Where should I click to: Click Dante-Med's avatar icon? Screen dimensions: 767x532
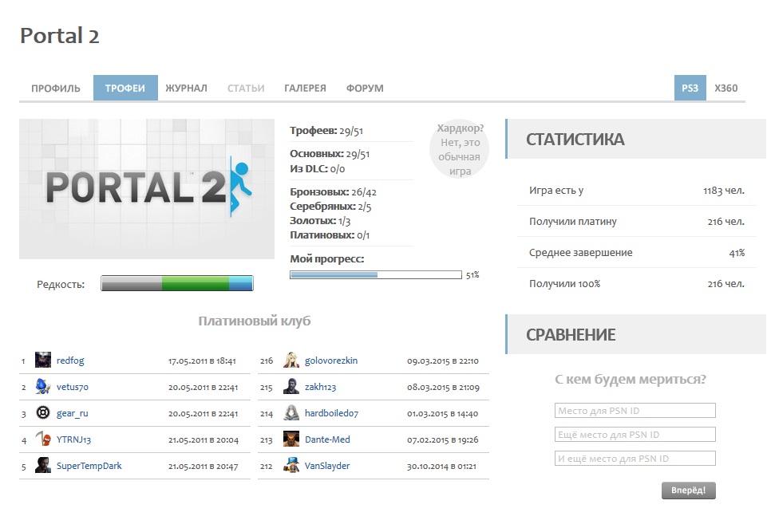(x=291, y=439)
